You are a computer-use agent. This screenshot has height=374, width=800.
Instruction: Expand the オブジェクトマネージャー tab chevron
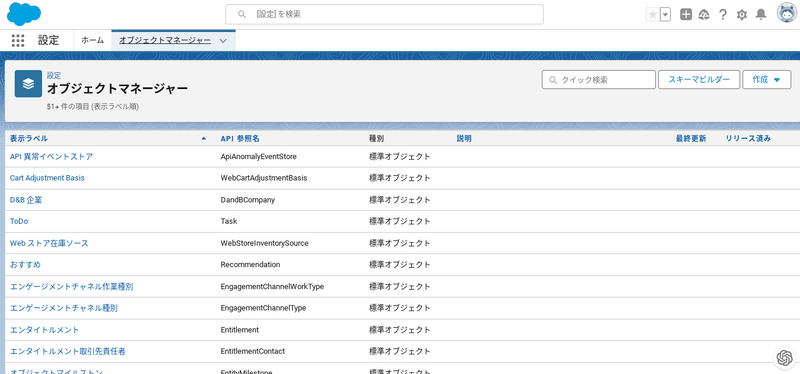[x=223, y=40]
